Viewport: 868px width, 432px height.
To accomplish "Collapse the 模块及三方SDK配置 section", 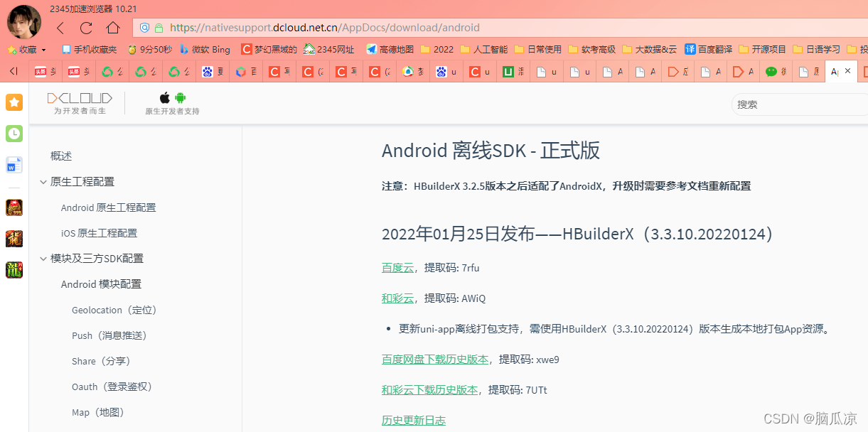I will (43, 259).
